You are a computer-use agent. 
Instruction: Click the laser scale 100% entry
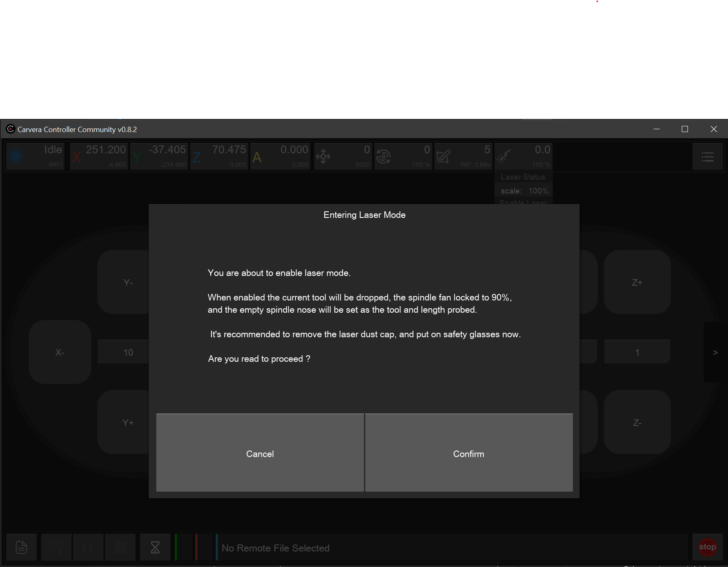tap(524, 191)
